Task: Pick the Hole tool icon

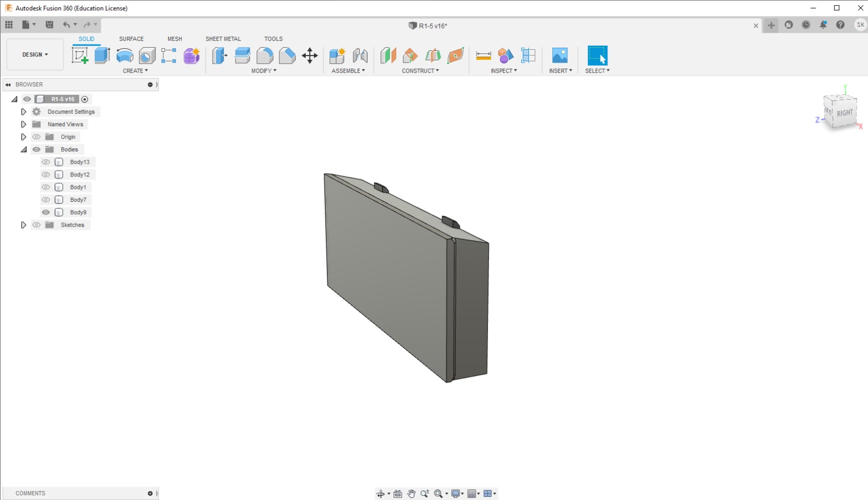Action: point(147,55)
